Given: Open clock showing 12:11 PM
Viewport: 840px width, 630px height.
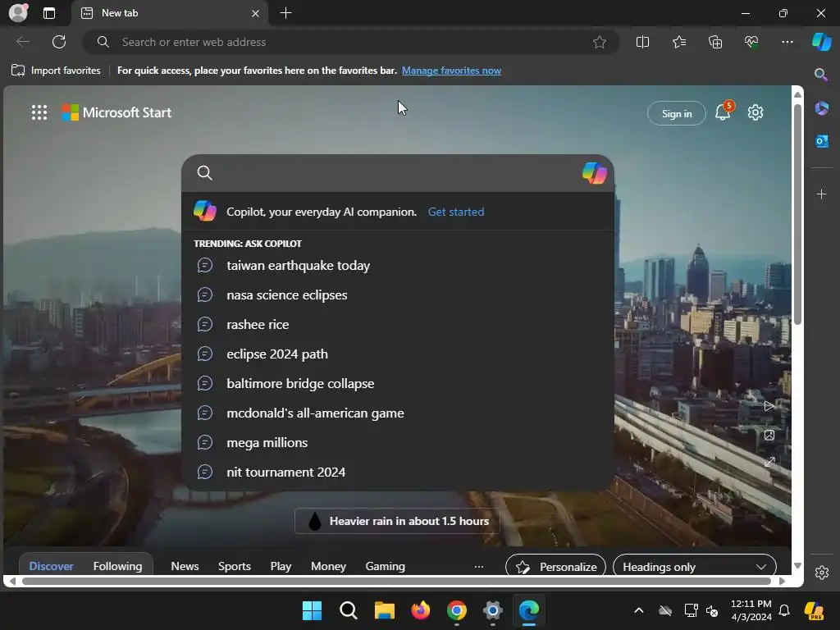Looking at the screenshot, I should pyautogui.click(x=751, y=610).
